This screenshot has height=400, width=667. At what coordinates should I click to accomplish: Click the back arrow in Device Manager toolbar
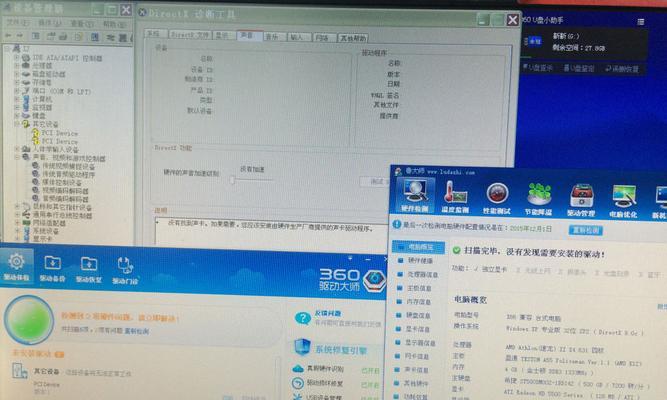click(8, 37)
